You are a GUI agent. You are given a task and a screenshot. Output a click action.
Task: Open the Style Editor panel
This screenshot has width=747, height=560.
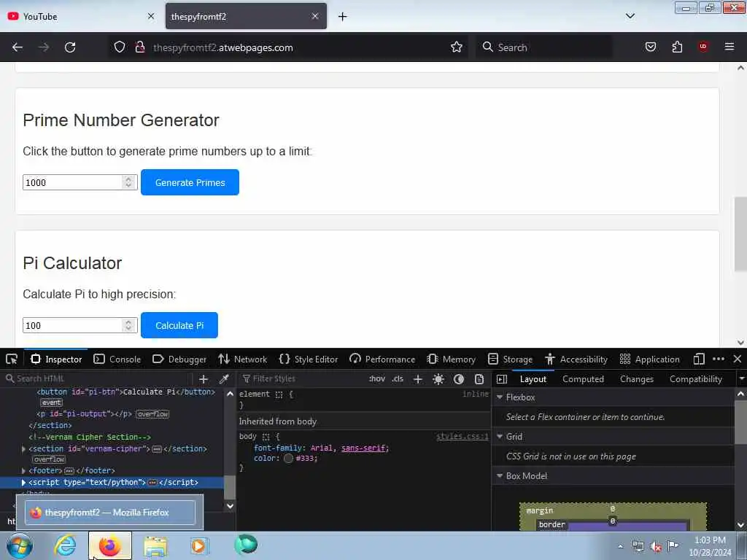pos(309,359)
